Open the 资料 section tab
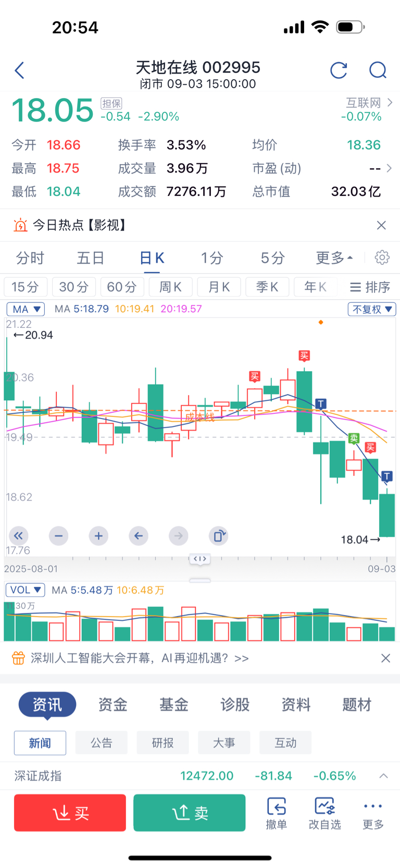Image resolution: width=400 pixels, height=868 pixels. coord(296,705)
